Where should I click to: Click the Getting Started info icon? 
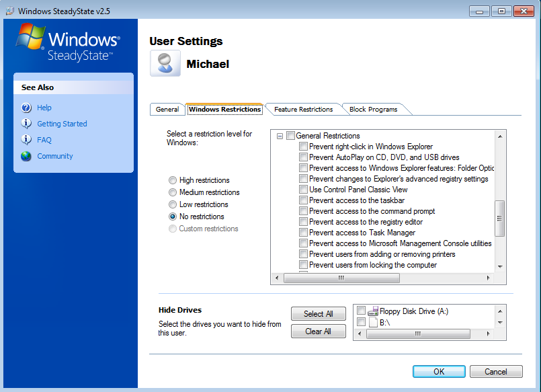pos(26,124)
